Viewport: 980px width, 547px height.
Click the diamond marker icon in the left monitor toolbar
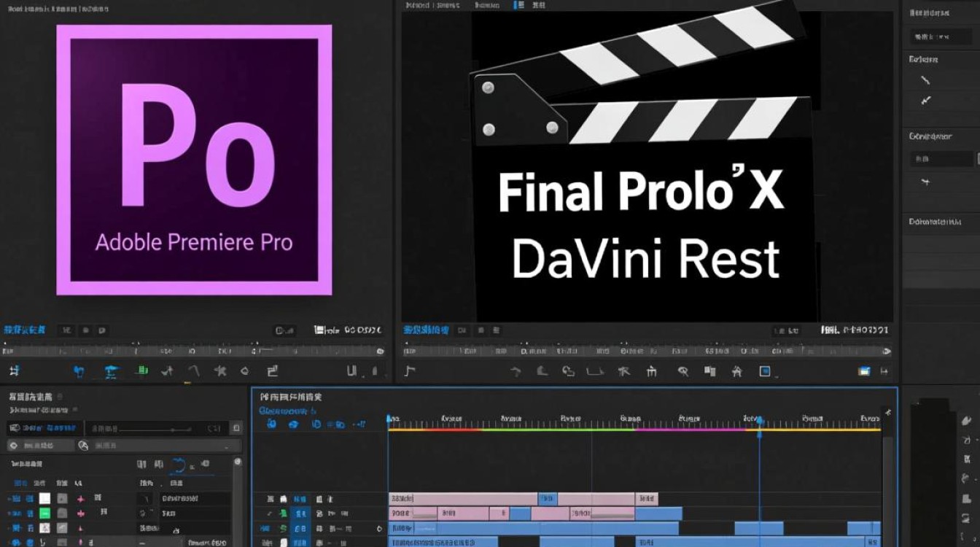pos(245,371)
